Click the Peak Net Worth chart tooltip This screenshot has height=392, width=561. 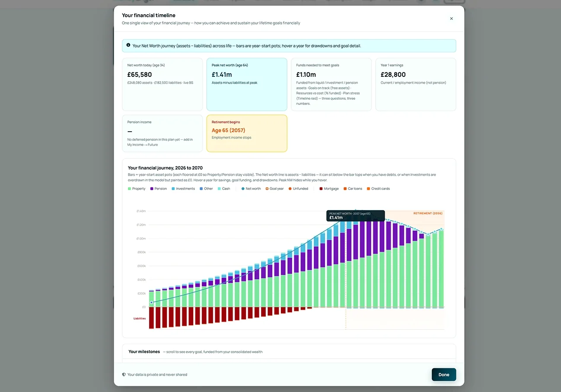[355, 216]
